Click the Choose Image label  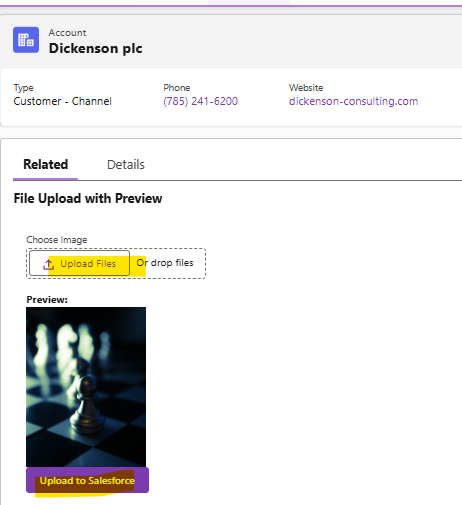coord(57,240)
